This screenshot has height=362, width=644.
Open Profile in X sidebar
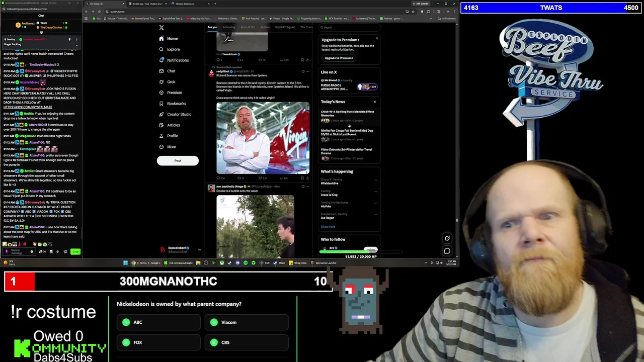pos(168,136)
